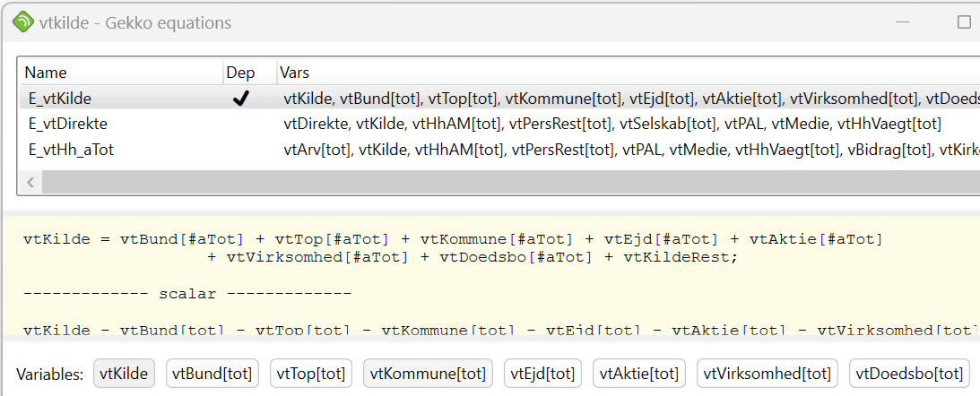Click the vtVirksomhed[tot] variable button
The height and width of the screenshot is (396, 980).
[x=767, y=373]
